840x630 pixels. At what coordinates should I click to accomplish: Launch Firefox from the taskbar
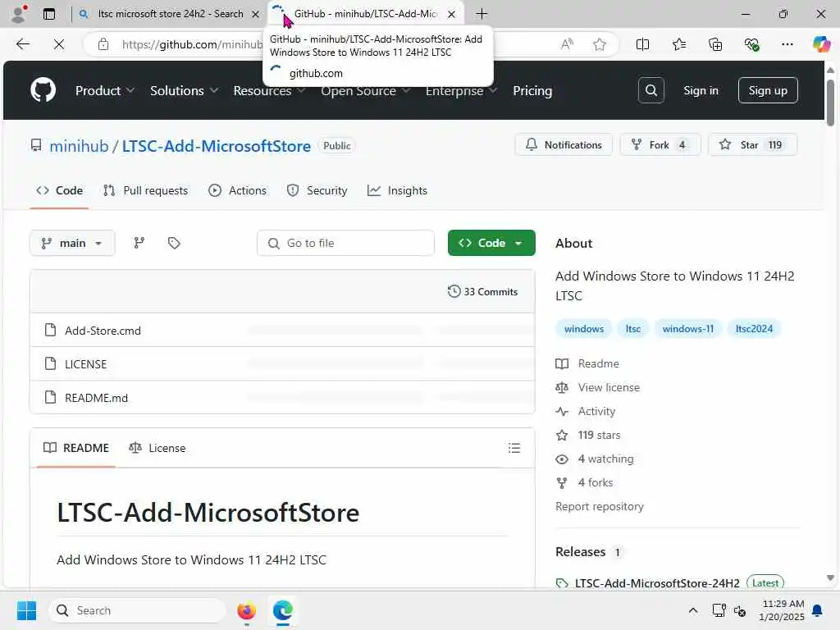(x=246, y=610)
